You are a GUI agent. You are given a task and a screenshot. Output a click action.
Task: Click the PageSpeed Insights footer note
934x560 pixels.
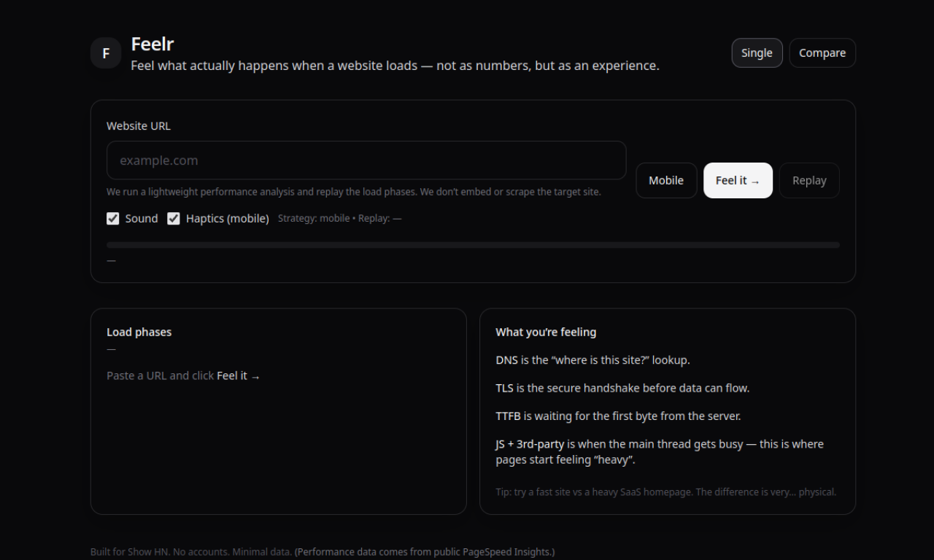click(425, 552)
